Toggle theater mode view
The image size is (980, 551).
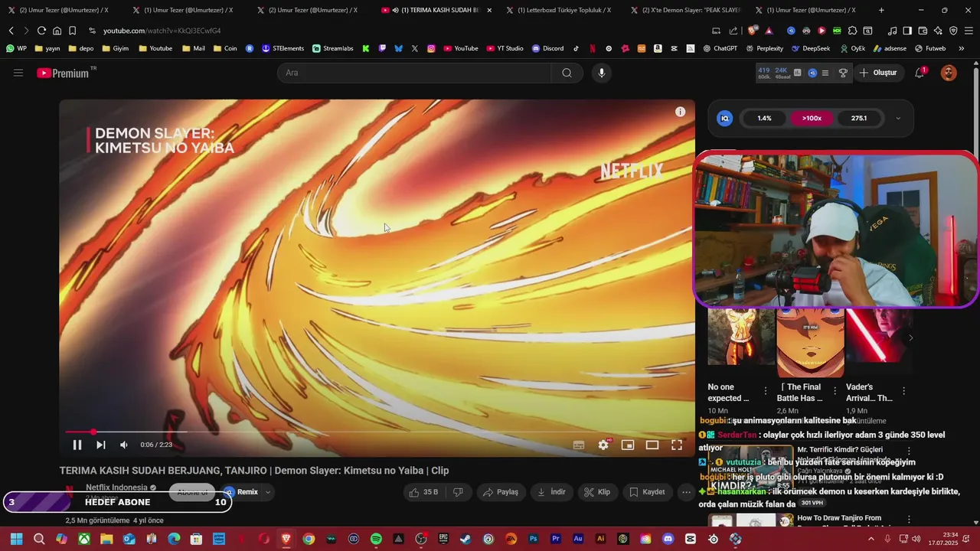pos(652,445)
